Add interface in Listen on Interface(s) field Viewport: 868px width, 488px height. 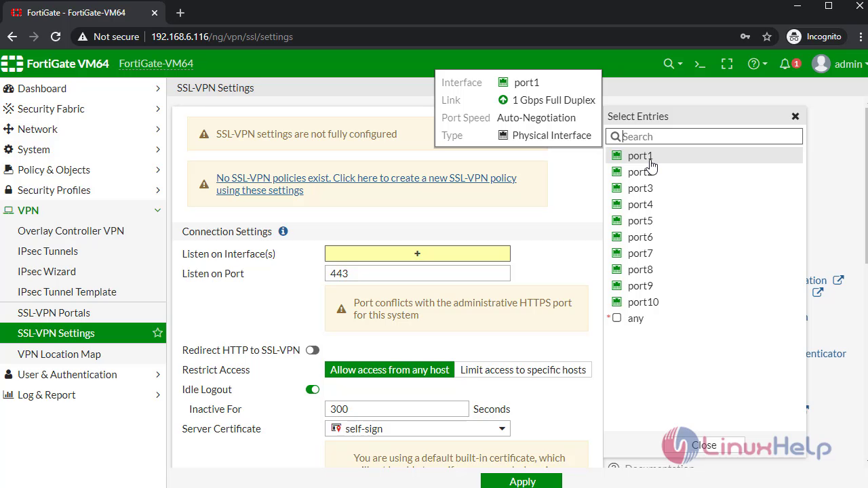click(x=418, y=253)
